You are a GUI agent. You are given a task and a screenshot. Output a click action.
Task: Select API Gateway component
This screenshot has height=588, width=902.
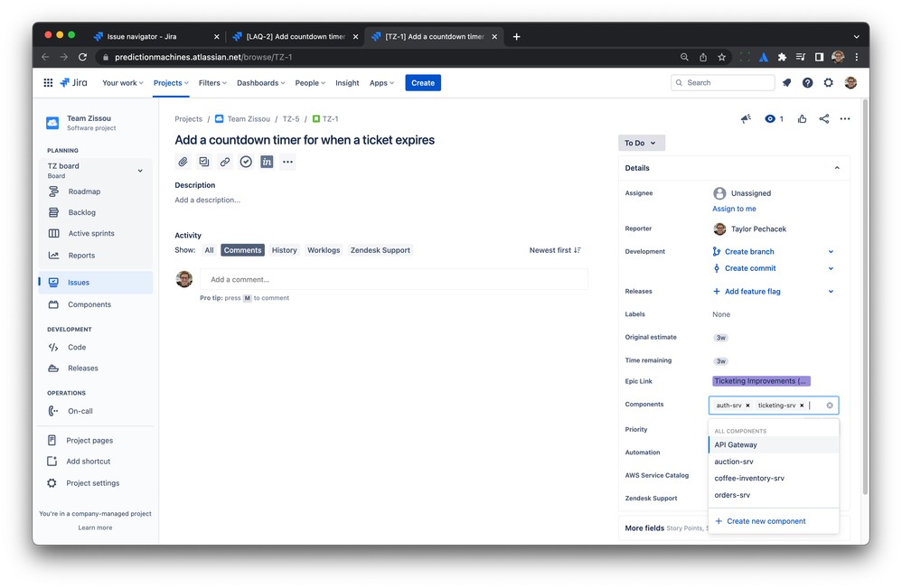click(774, 445)
